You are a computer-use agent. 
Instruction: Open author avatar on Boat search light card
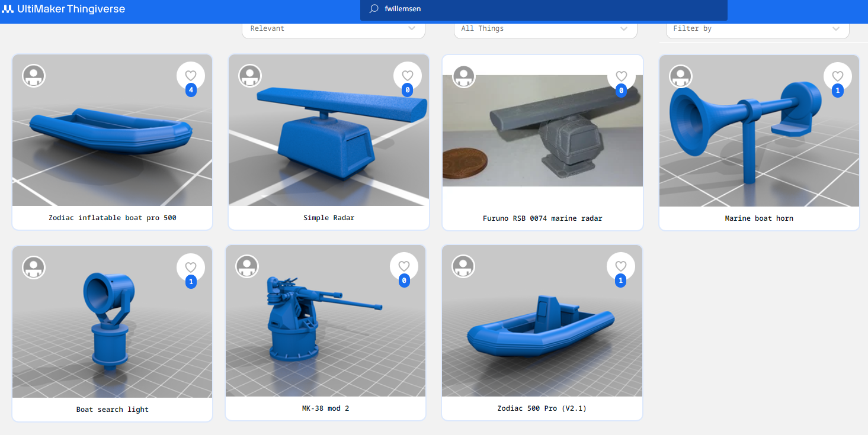pyautogui.click(x=34, y=268)
